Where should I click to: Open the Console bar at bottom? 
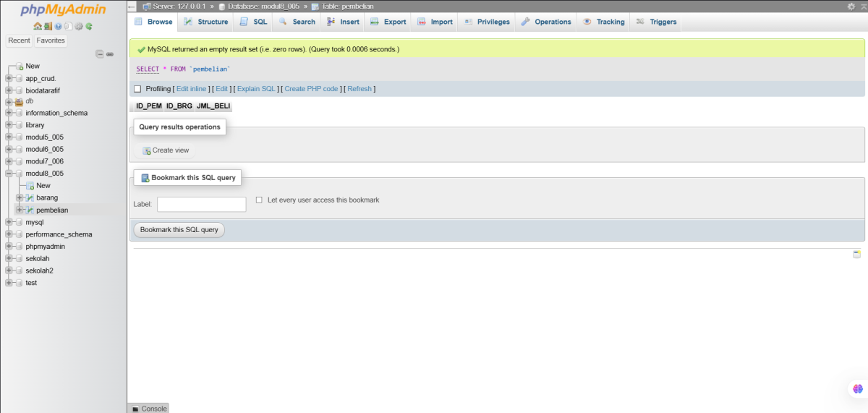[x=148, y=409]
